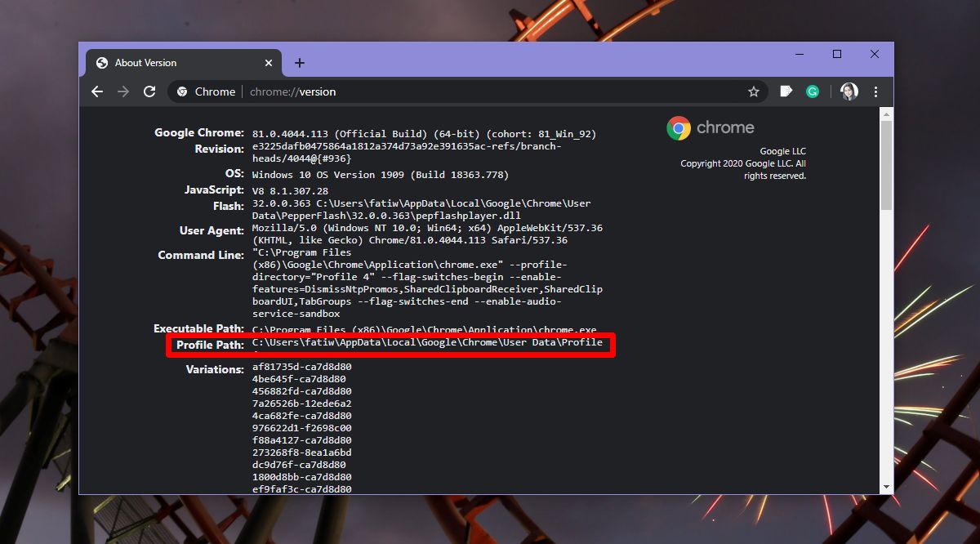
Task: Click the Executable Path value
Action: (424, 329)
